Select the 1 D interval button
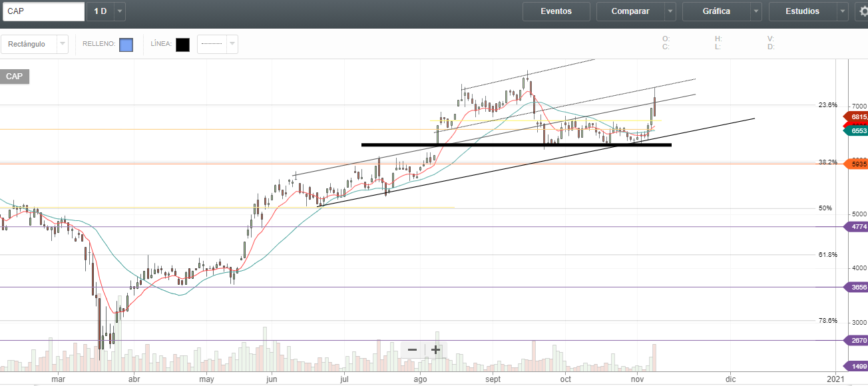Image resolution: width=868 pixels, height=386 pixels. coord(100,11)
